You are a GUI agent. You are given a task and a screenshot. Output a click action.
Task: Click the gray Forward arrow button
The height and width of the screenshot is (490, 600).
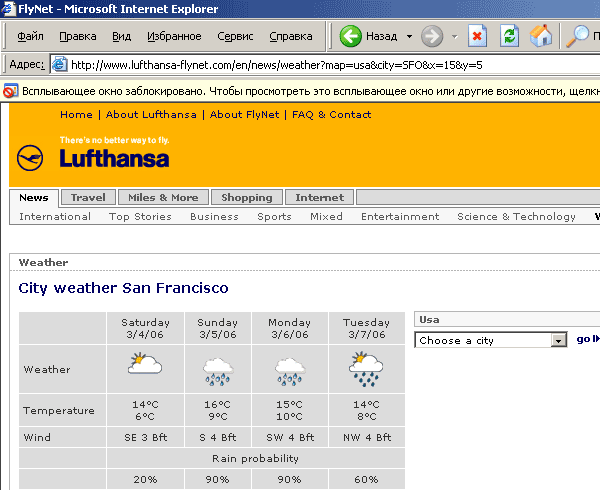432,36
